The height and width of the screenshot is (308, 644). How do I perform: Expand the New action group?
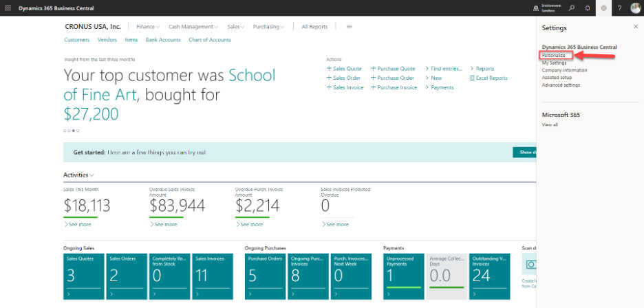pyautogui.click(x=433, y=78)
